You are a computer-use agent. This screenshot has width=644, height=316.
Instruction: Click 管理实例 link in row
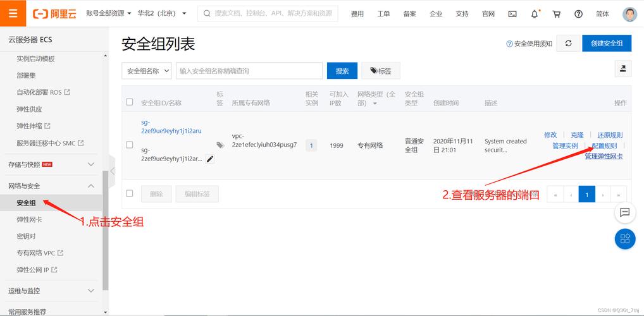pyautogui.click(x=565, y=145)
